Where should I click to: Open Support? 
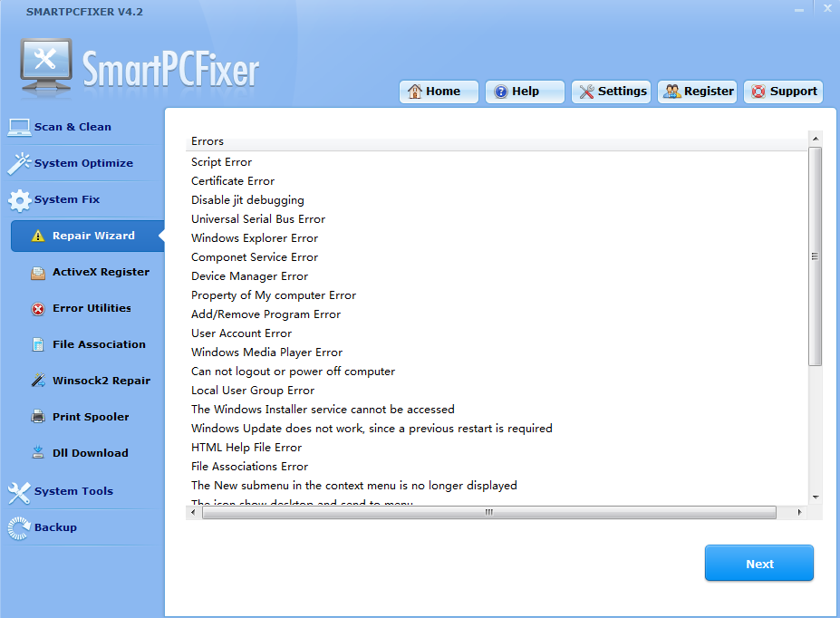(x=783, y=92)
